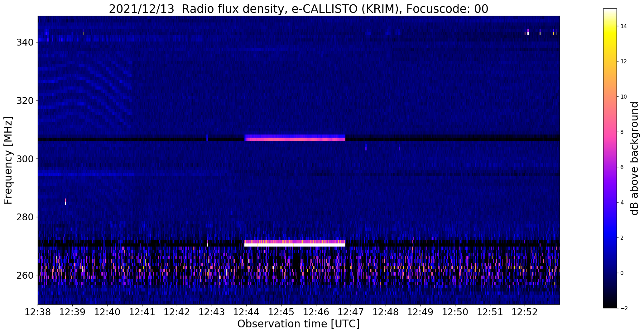Click the white saturated band near 270 MHz
This screenshot has width=644, height=333.
[295, 245]
